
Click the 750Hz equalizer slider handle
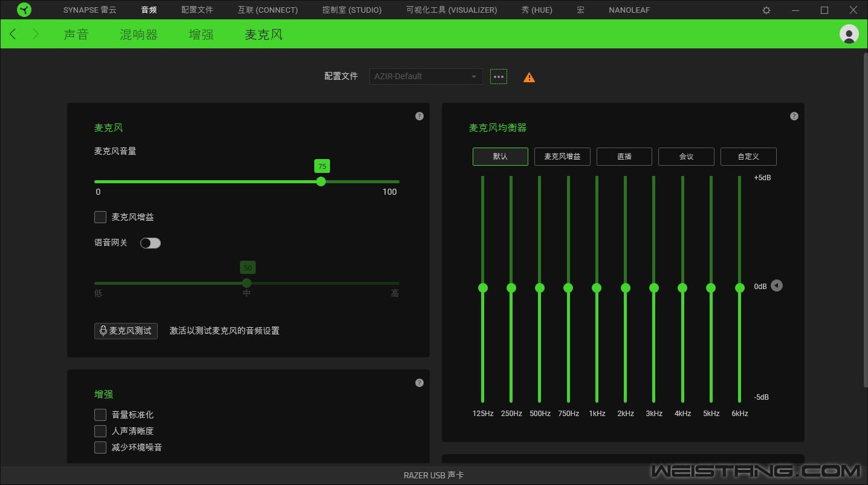pyautogui.click(x=568, y=288)
